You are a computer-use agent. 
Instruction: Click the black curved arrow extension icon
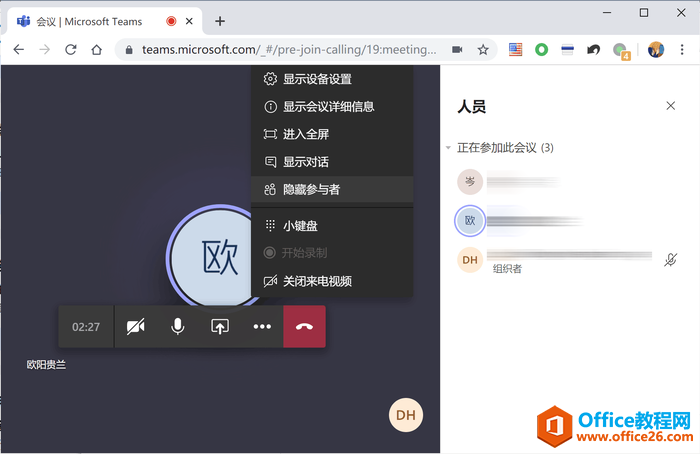pos(593,50)
